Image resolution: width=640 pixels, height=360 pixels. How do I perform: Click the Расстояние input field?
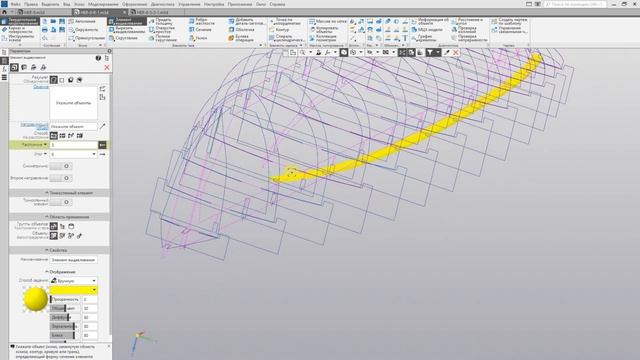[73, 145]
